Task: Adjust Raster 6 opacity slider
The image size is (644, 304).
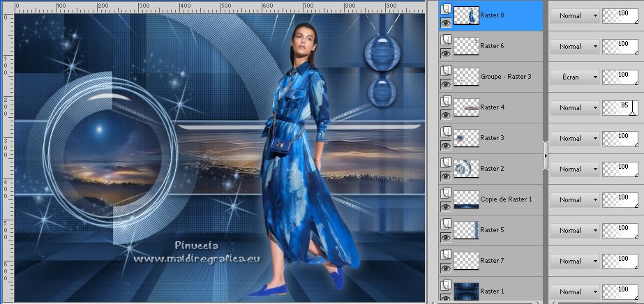Action: [x=620, y=47]
